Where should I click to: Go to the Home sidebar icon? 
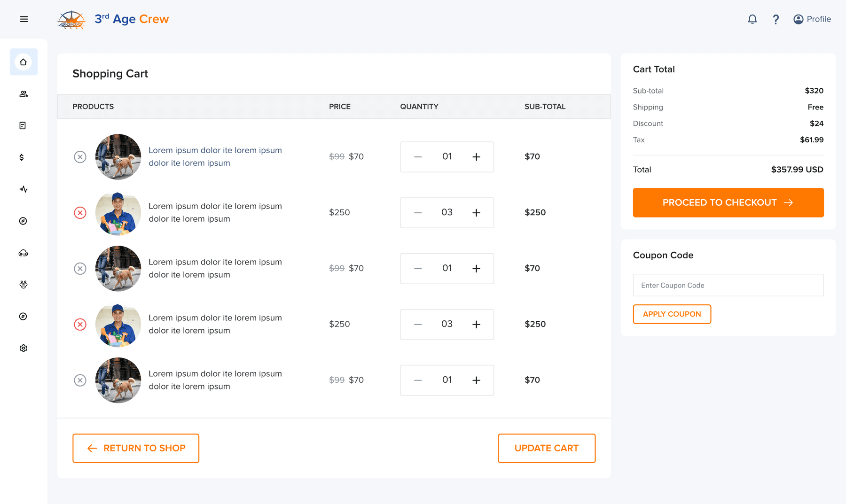click(x=23, y=62)
